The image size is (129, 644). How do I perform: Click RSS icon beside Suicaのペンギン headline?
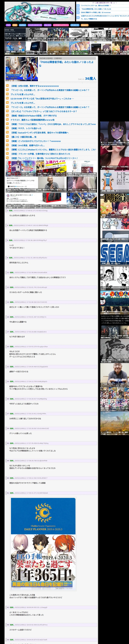pos(8,132)
